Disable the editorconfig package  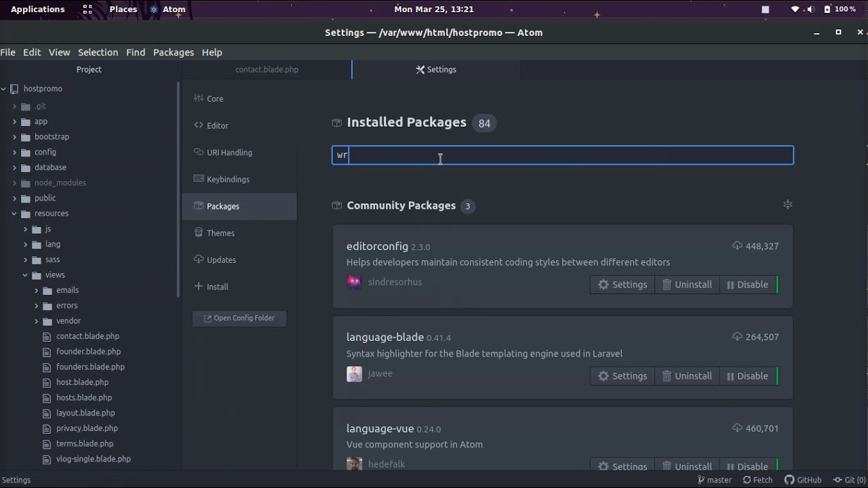pyautogui.click(x=747, y=285)
